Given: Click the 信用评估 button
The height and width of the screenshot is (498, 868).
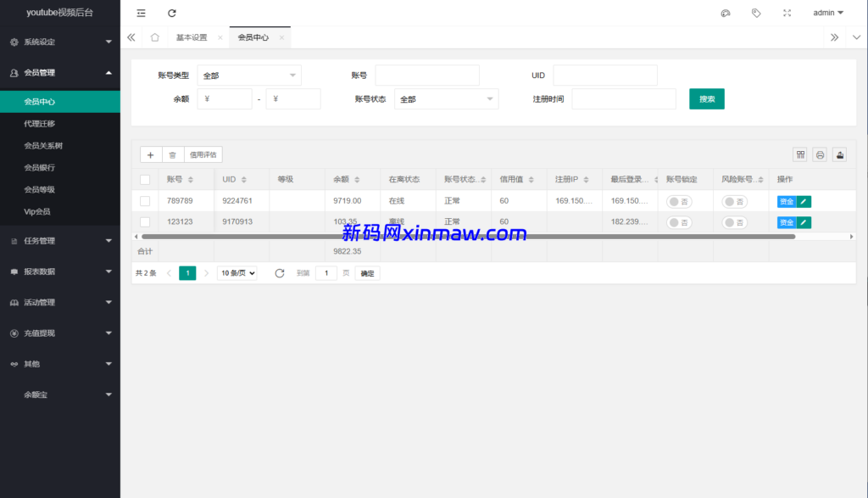Looking at the screenshot, I should (x=203, y=154).
